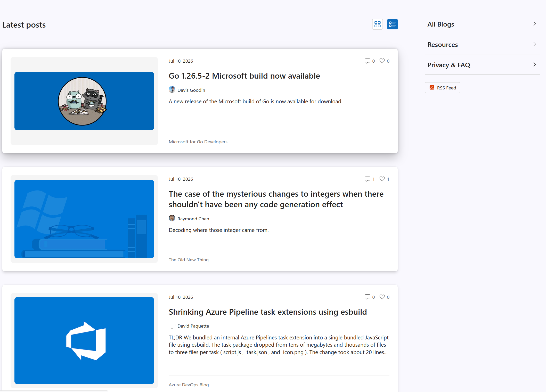
Task: Click comment icon on mysterious integers post
Action: point(367,179)
